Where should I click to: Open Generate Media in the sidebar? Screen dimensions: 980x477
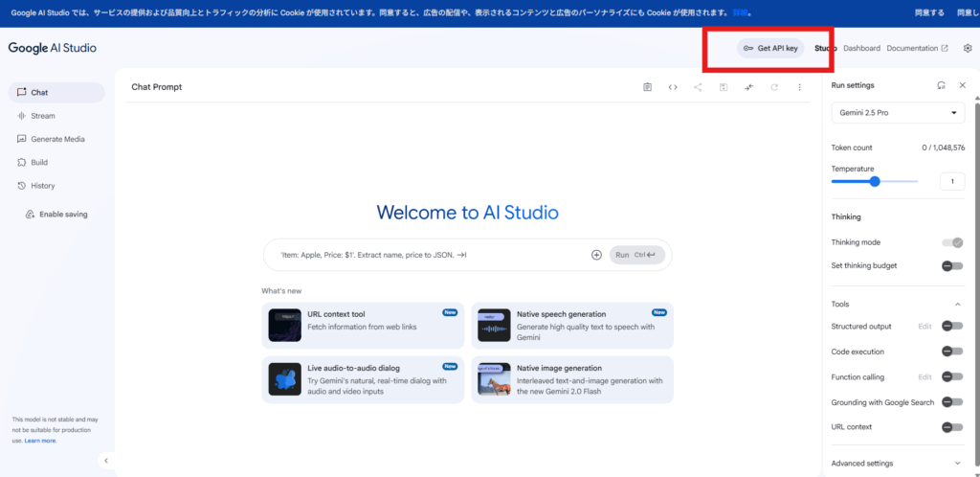pos(56,139)
